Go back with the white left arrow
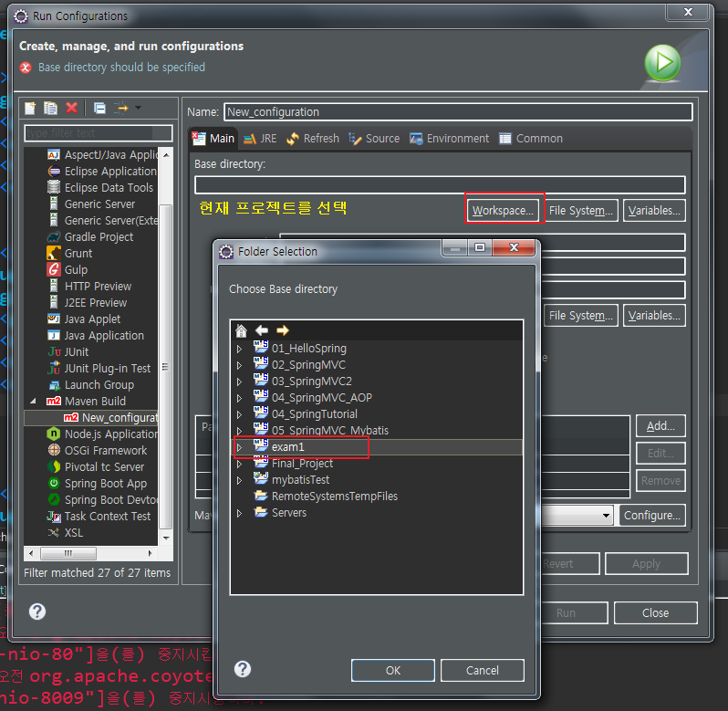This screenshot has height=711, width=728. click(262, 330)
